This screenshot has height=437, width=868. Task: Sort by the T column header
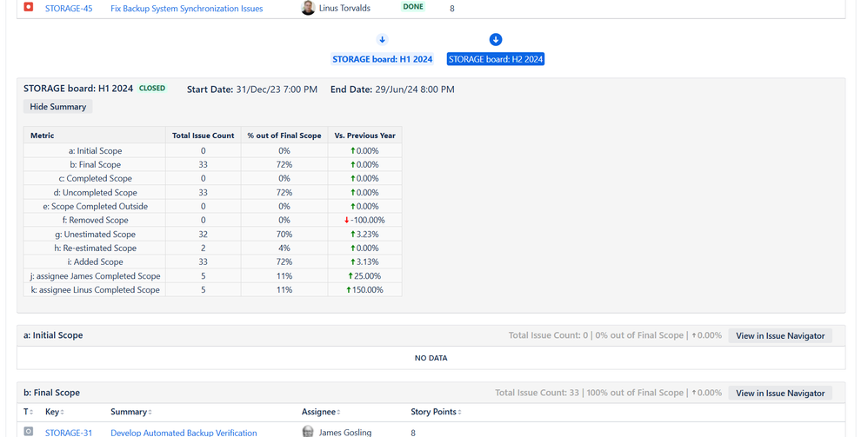point(28,412)
